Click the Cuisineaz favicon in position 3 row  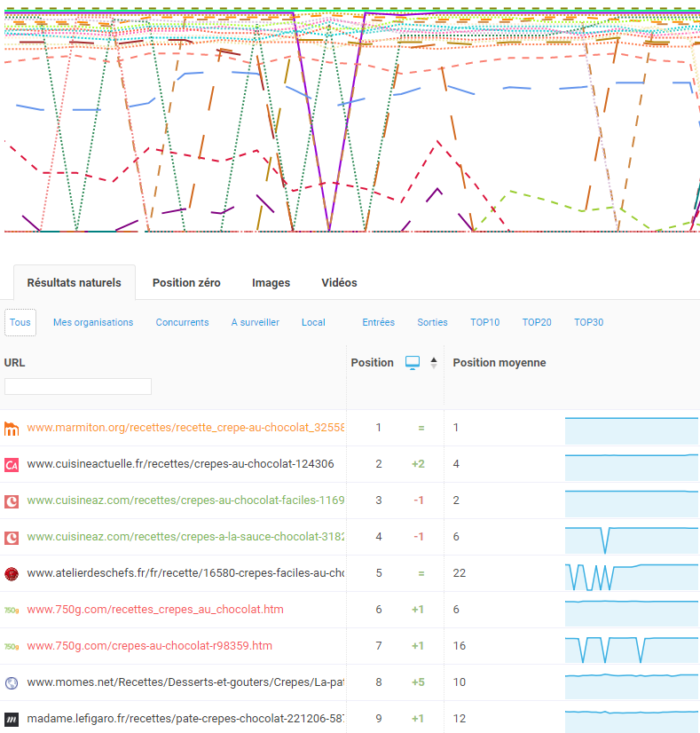coord(12,500)
